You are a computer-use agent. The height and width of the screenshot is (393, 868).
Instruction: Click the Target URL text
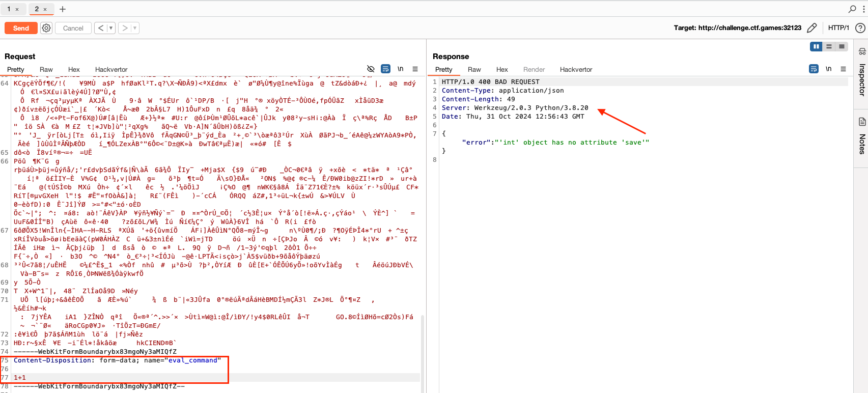738,28
